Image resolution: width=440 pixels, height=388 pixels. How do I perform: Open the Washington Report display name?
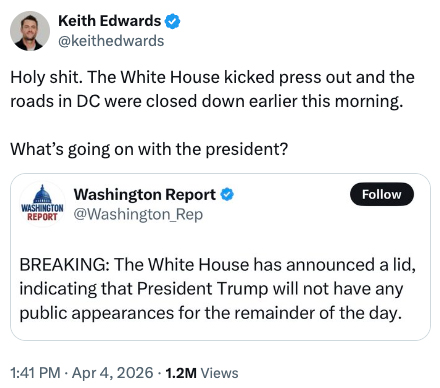(145, 195)
